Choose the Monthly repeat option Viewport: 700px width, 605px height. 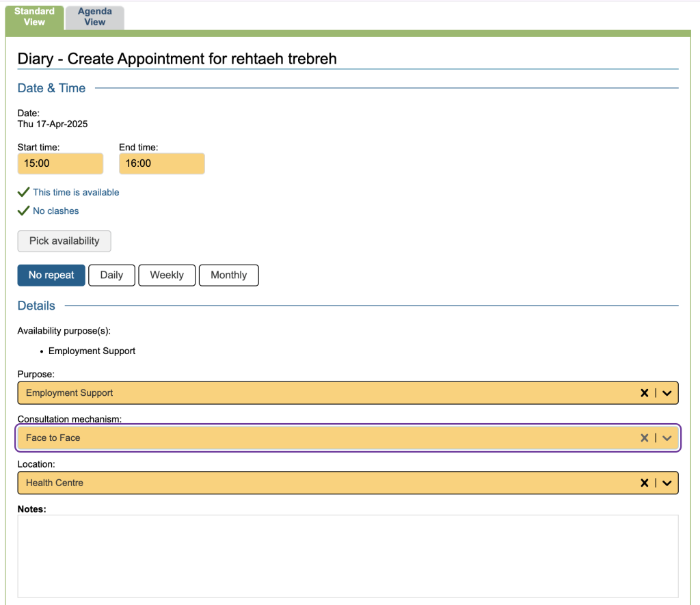[x=228, y=275]
